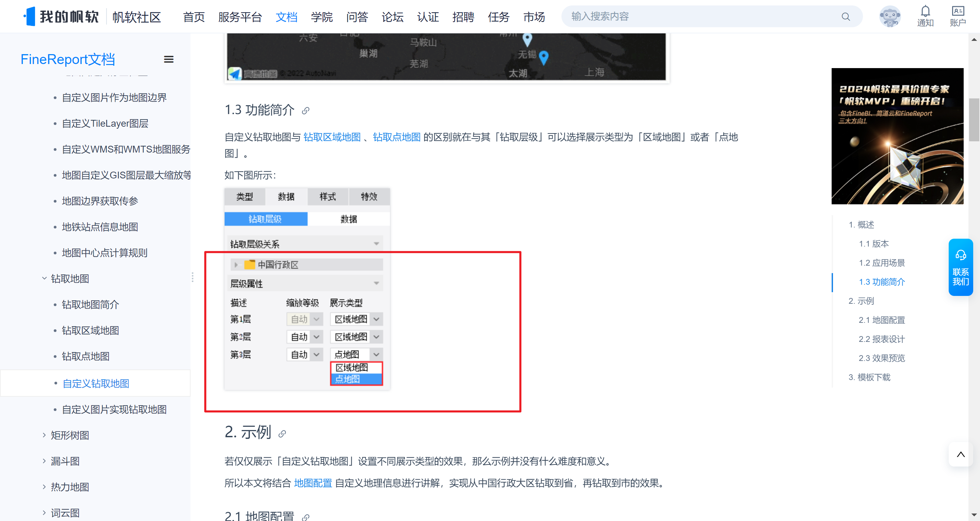980x521 pixels.
Task: Open 地图中心点计算规则 sidebar item
Action: [x=104, y=253]
